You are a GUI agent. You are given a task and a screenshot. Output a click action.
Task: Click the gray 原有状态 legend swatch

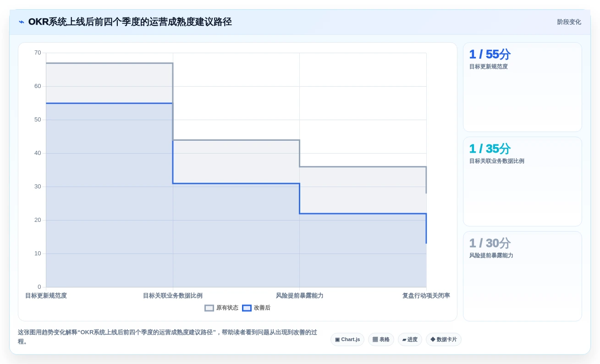pyautogui.click(x=209, y=308)
